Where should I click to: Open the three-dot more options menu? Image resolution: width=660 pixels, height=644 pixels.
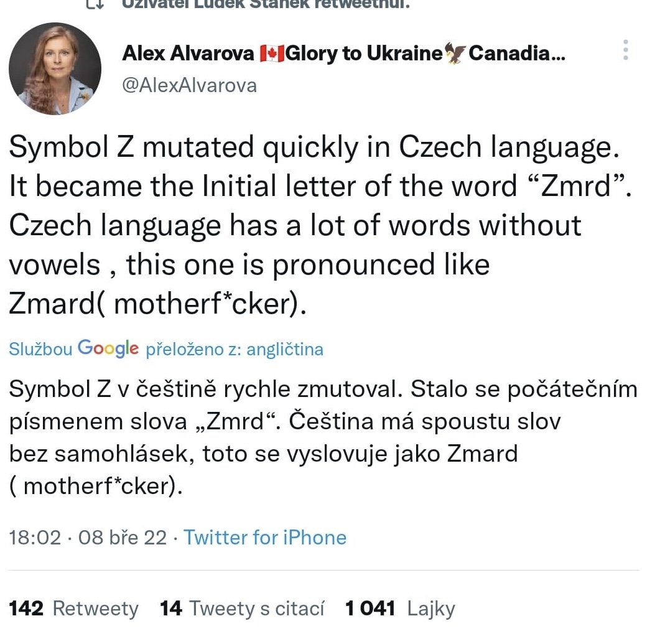[x=625, y=50]
